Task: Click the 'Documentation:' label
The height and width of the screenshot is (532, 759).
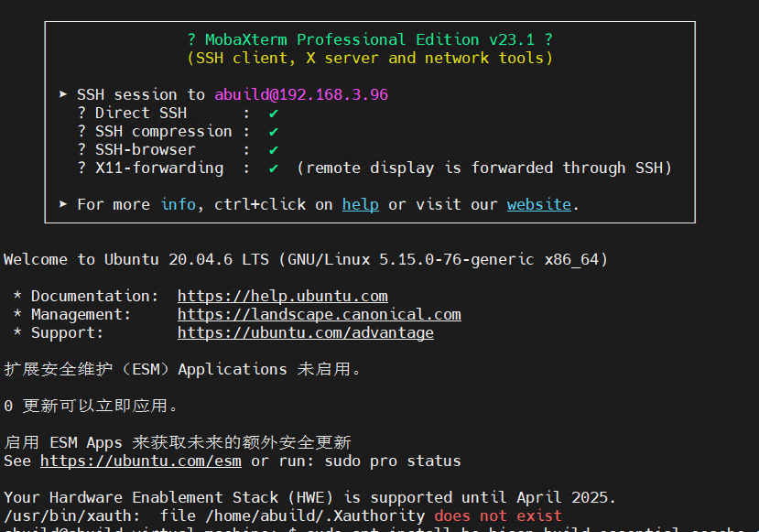Action: [x=95, y=296]
